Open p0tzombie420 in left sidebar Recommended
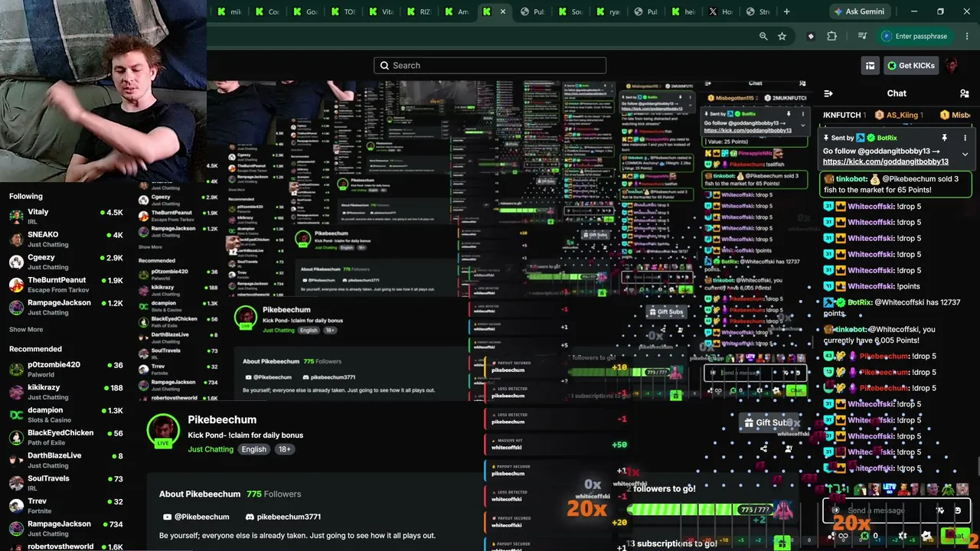This screenshot has height=551, width=980. click(x=65, y=369)
